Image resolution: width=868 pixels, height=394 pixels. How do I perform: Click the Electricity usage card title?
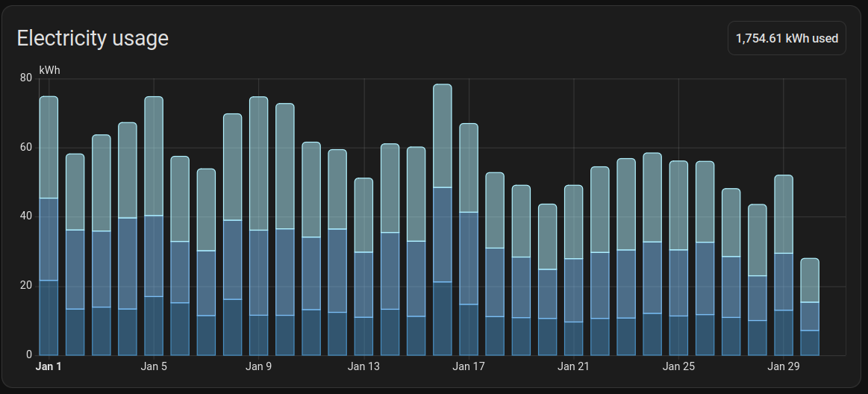(x=93, y=38)
